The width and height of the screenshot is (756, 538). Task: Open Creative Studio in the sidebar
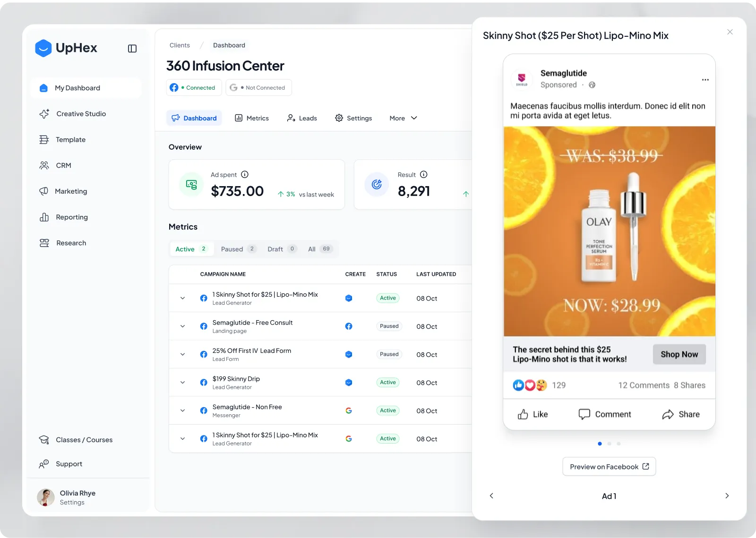tap(86, 114)
